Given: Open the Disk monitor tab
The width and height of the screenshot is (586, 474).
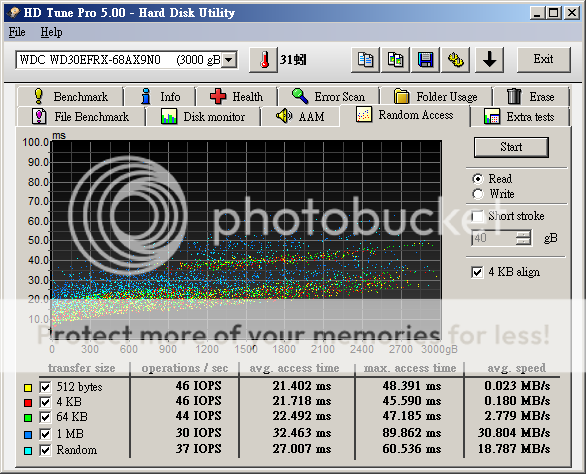Looking at the screenshot, I should pyautogui.click(x=203, y=117).
